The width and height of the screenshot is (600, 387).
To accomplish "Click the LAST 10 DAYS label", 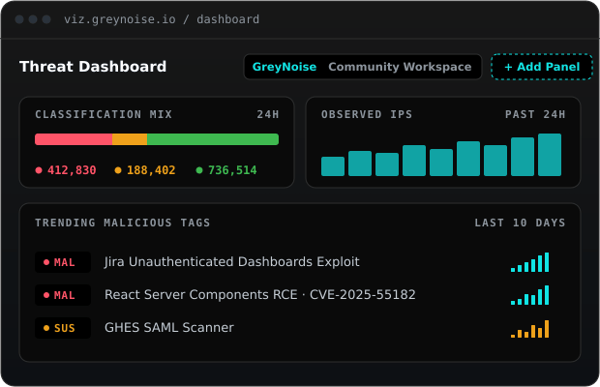I will pyautogui.click(x=520, y=223).
